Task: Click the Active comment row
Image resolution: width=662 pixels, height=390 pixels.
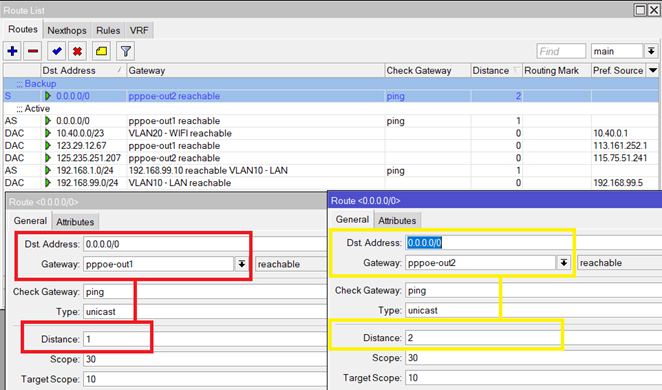Action: [x=331, y=108]
